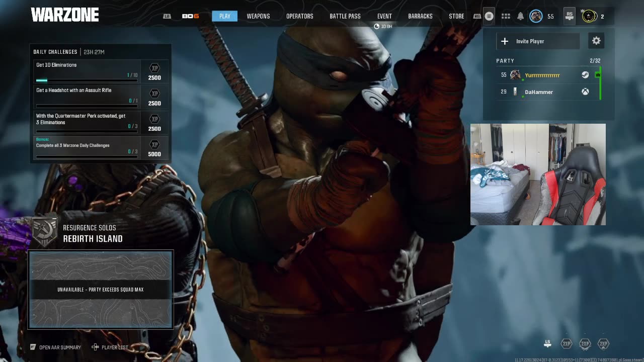This screenshot has width=644, height=362.
Task: Open the notifications bell
Action: pyautogui.click(x=520, y=16)
